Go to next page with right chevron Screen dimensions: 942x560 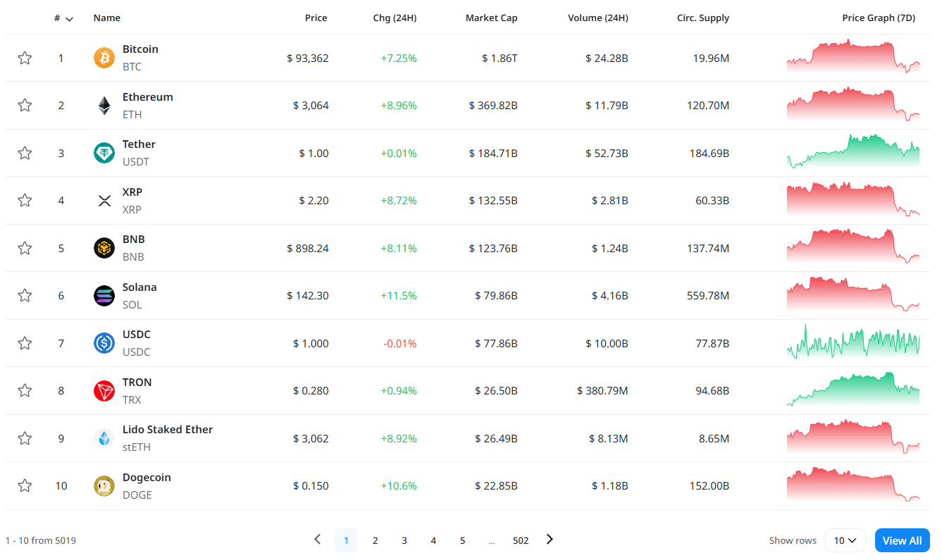[550, 540]
